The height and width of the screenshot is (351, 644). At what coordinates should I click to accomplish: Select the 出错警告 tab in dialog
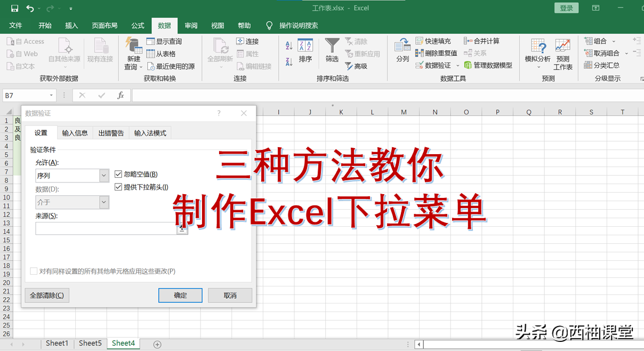[x=111, y=133]
